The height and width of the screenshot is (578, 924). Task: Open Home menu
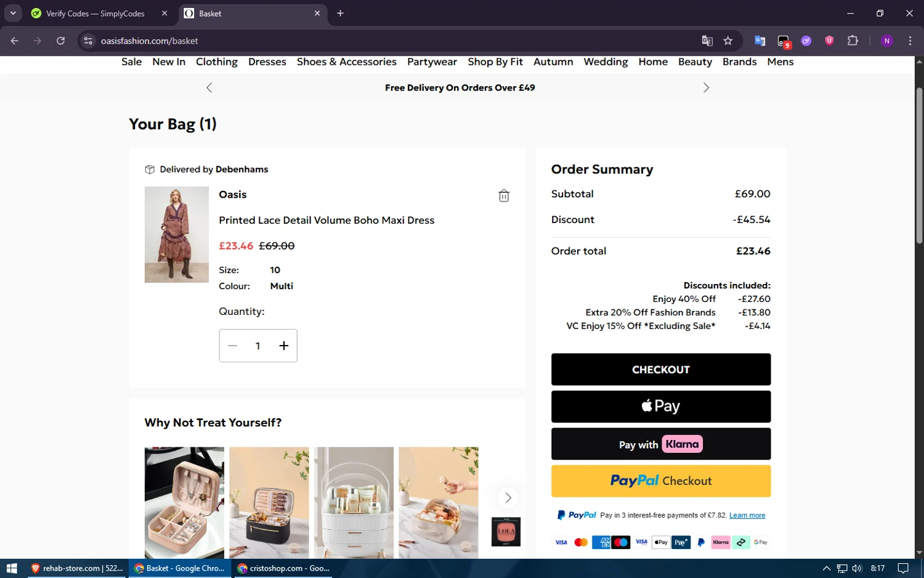653,62
